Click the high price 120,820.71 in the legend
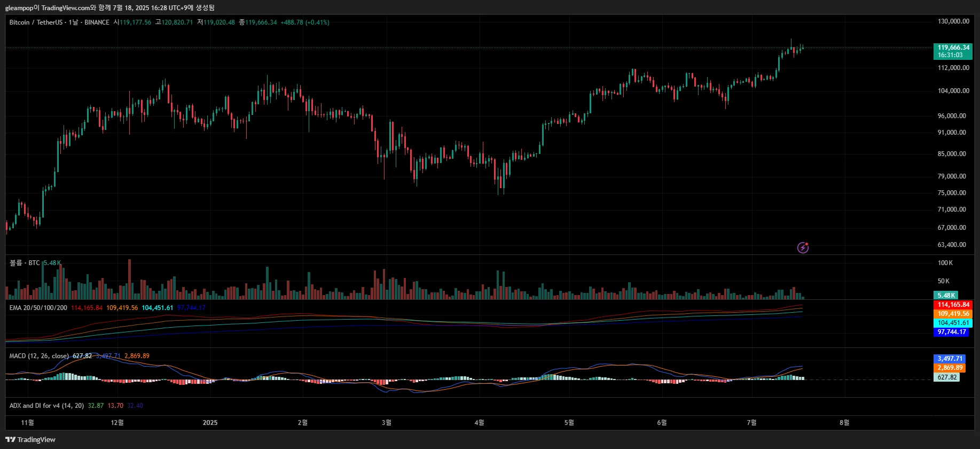This screenshot has width=980, height=449. point(177,22)
